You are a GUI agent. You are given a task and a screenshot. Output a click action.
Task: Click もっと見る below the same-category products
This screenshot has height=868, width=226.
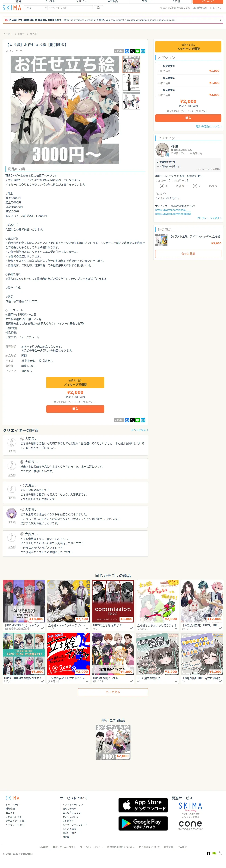click(x=113, y=692)
